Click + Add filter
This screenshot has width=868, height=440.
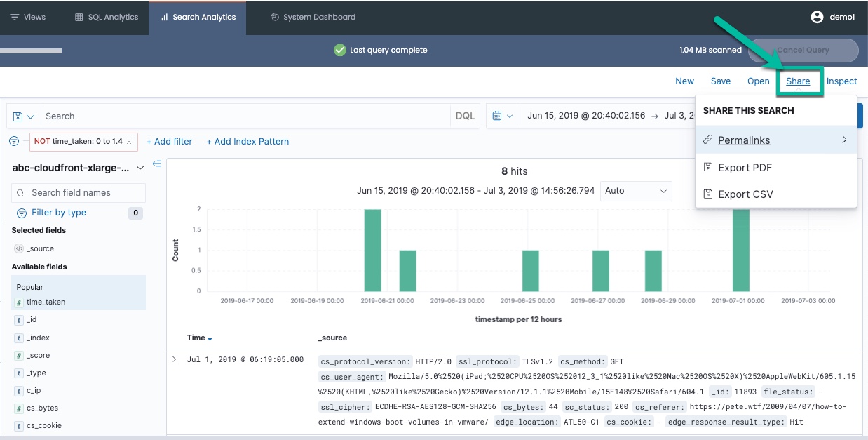[x=169, y=141]
